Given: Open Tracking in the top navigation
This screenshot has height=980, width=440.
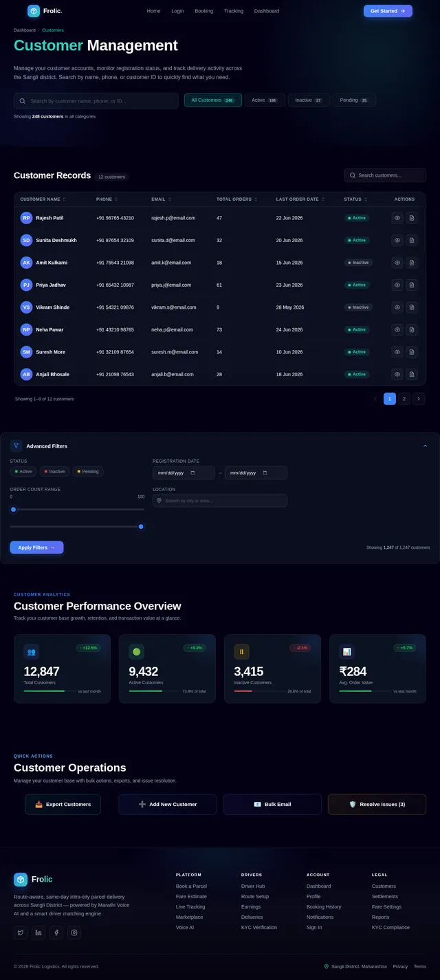Looking at the screenshot, I should 234,11.
